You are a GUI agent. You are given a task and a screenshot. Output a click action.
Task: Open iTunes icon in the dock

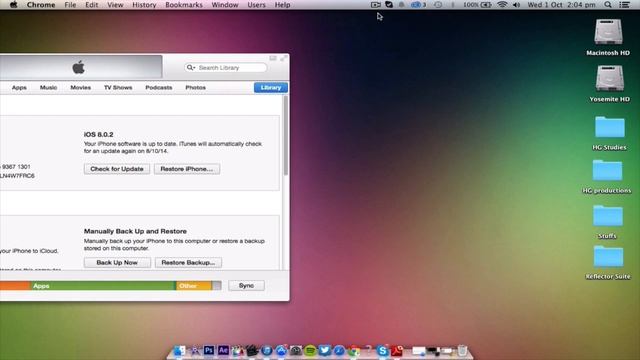click(x=267, y=351)
